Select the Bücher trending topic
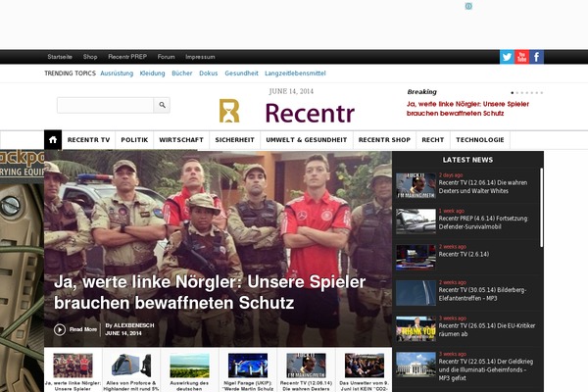588x392 pixels. (x=182, y=73)
